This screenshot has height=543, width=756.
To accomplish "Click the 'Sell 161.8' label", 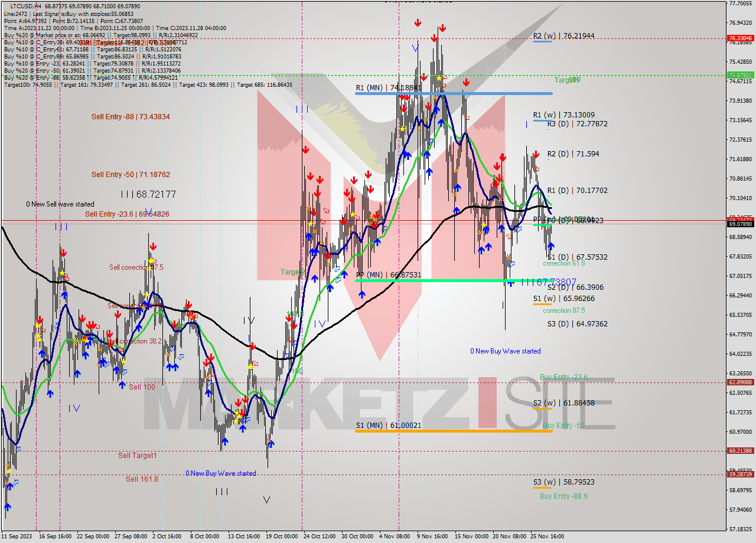I will point(142,479).
